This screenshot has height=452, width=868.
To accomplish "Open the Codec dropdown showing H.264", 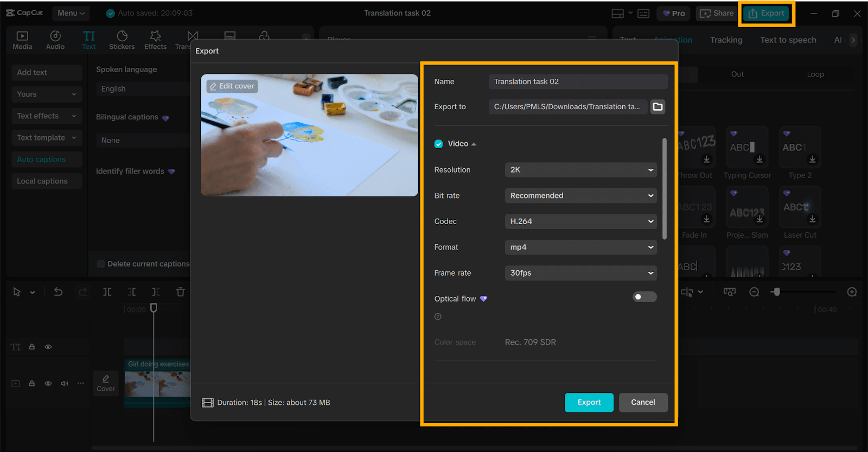I will click(580, 221).
